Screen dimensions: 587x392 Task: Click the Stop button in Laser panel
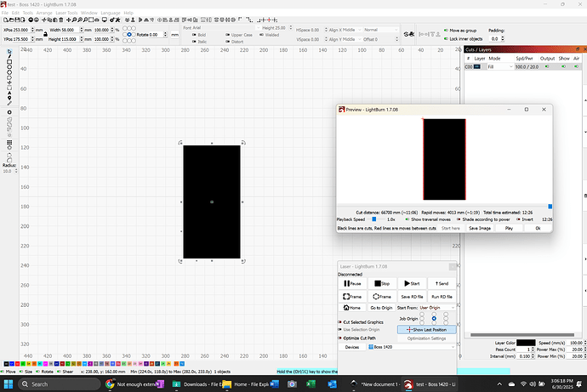tap(382, 283)
